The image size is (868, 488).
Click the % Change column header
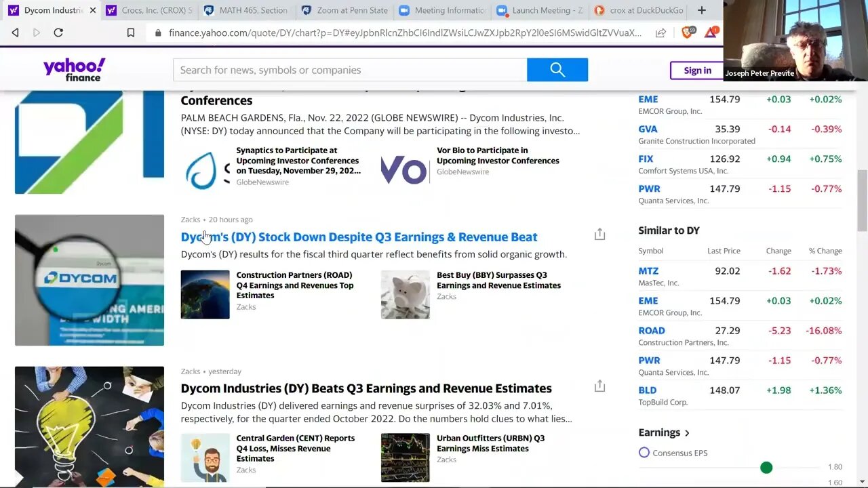click(x=825, y=251)
